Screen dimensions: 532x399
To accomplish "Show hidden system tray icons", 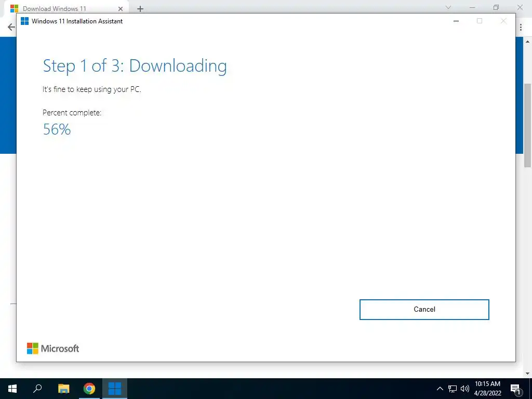I will pyautogui.click(x=440, y=389).
